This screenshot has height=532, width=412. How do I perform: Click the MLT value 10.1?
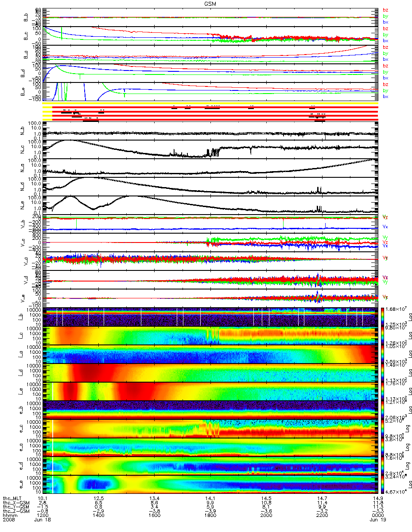pyautogui.click(x=42, y=498)
